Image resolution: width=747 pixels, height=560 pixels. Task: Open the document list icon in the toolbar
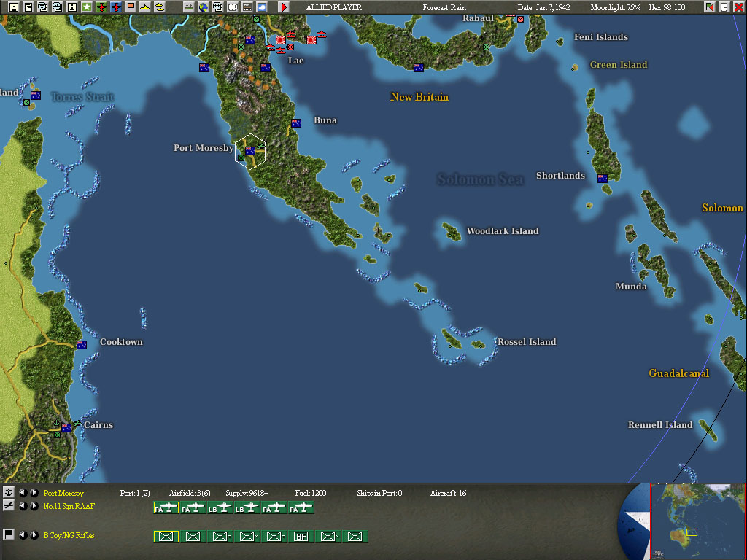(x=28, y=7)
